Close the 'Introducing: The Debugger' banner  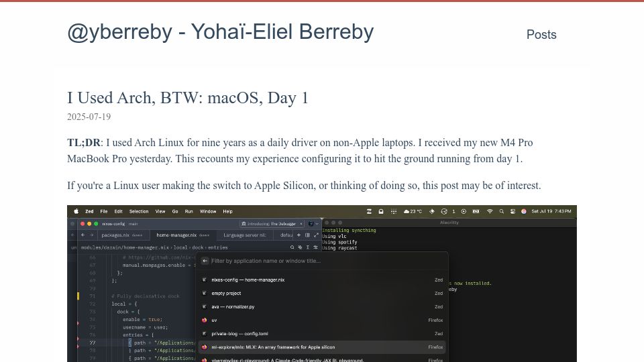301,224
